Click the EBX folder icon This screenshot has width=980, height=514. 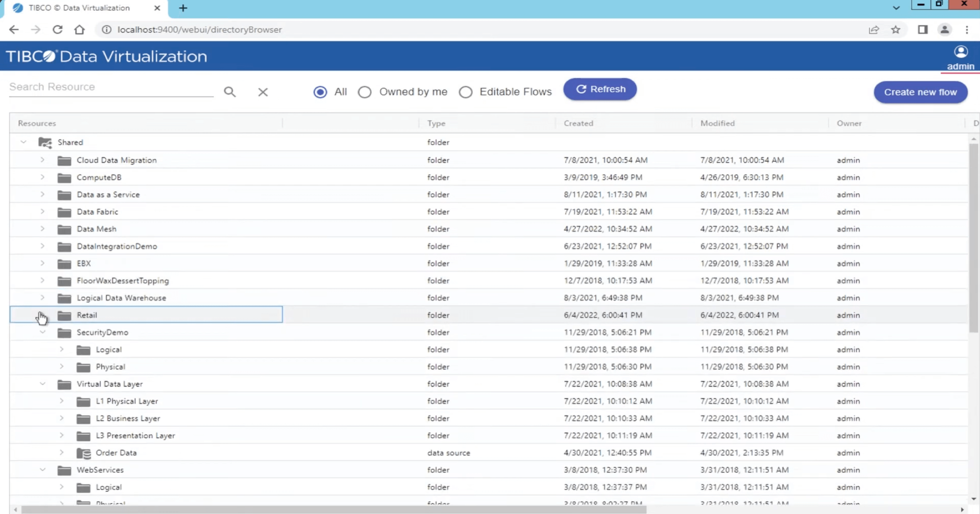click(64, 264)
